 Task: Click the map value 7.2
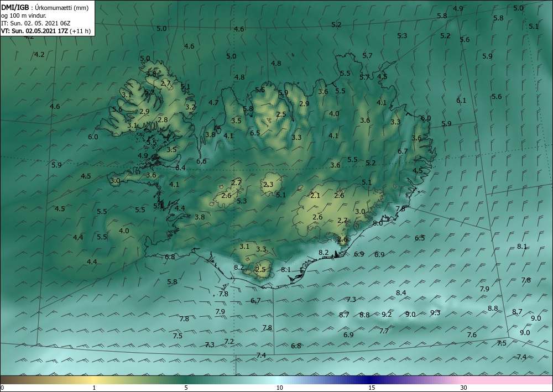(x=229, y=341)
